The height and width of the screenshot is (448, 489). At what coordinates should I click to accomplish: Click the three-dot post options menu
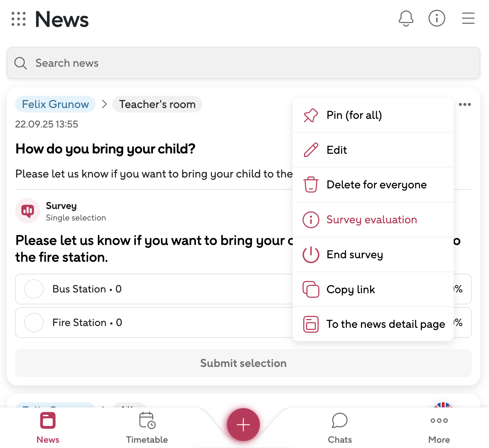pos(465,104)
